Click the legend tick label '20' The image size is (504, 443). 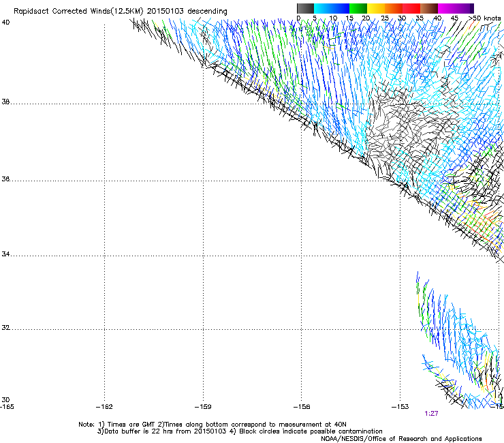[366, 18]
